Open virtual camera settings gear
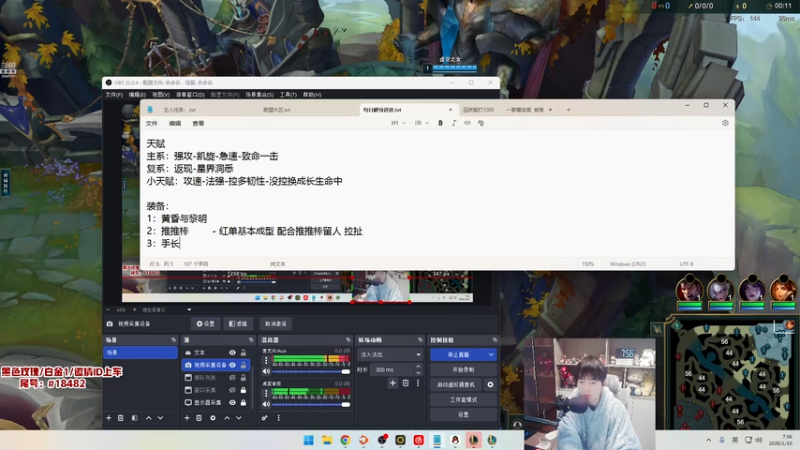 tap(490, 385)
